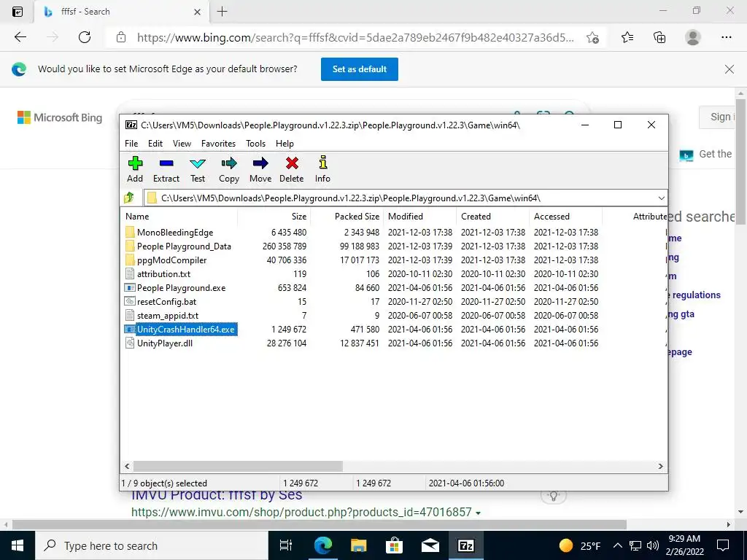The image size is (747, 560).
Task: Open the Help menu in 7-Zip
Action: click(x=285, y=144)
